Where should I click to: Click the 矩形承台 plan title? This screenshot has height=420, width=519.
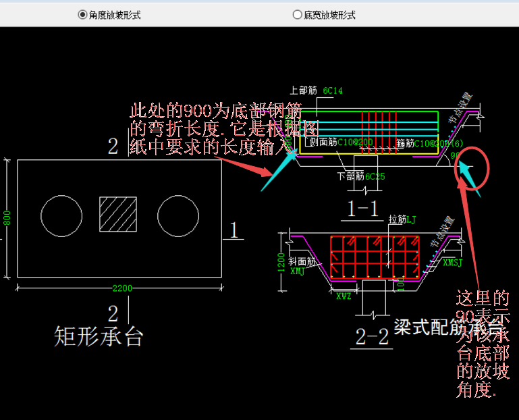click(99, 336)
